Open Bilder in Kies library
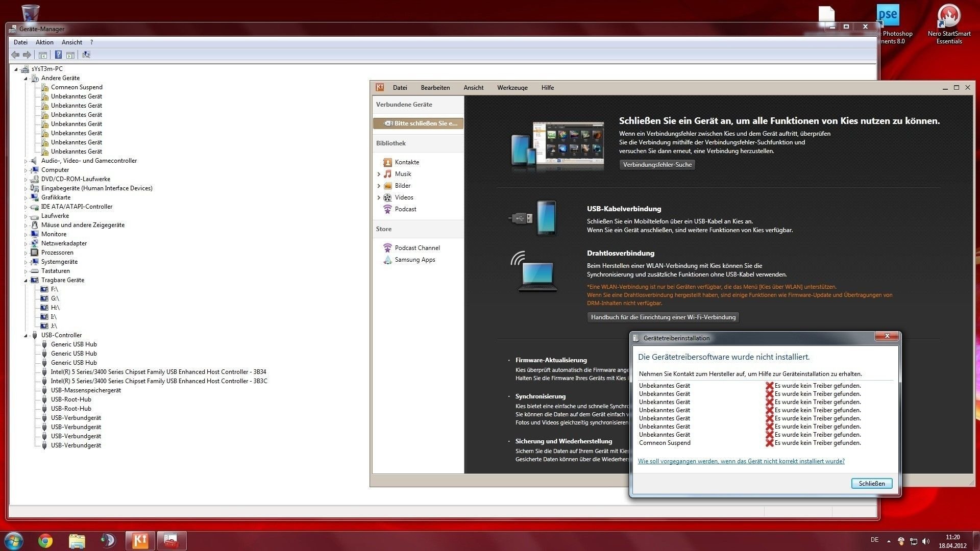Screen dimensions: 980x551 pos(403,186)
